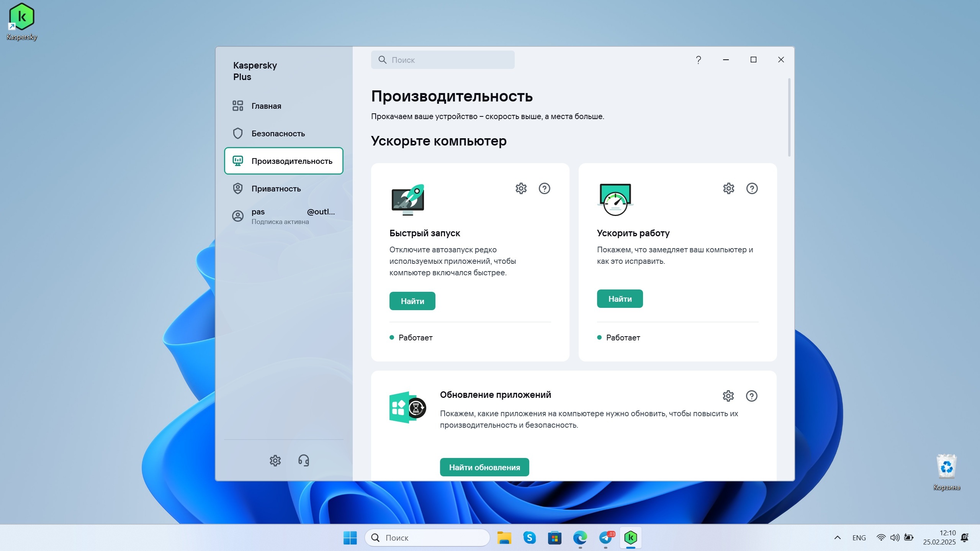The image size is (980, 551).
Task: Open account profile with active subscription
Action: pos(283,216)
